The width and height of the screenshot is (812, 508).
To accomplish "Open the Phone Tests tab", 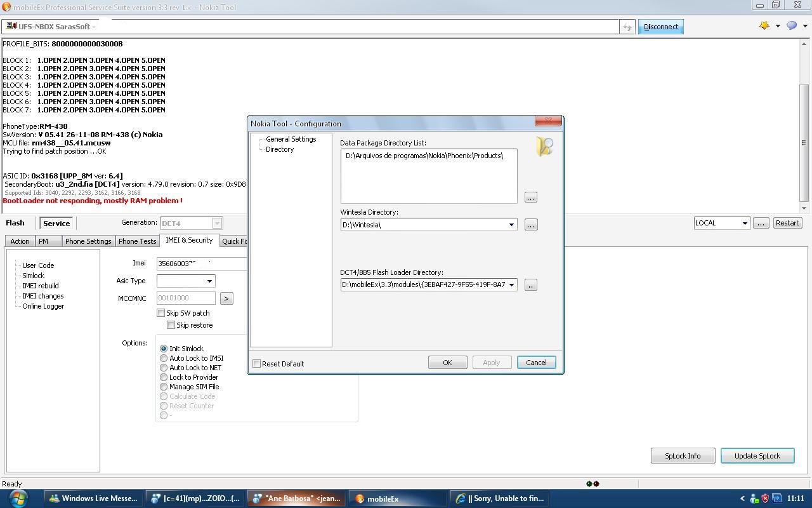I will (137, 241).
